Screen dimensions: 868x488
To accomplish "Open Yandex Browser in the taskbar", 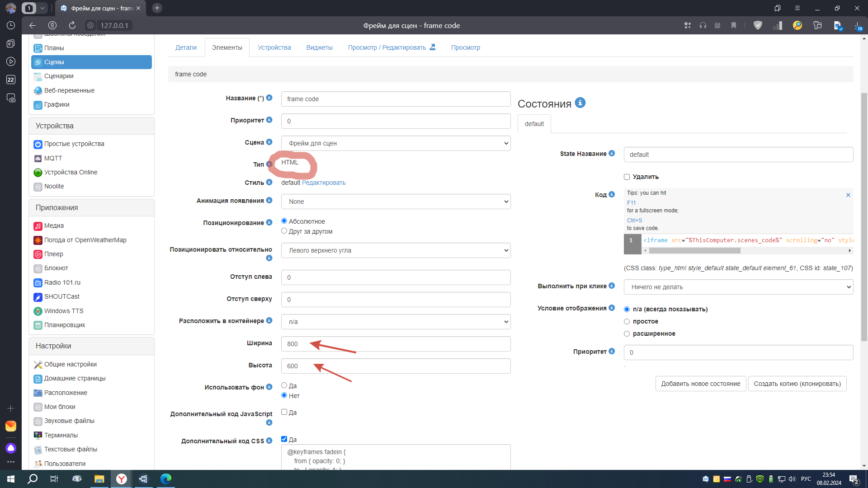I will [x=122, y=479].
